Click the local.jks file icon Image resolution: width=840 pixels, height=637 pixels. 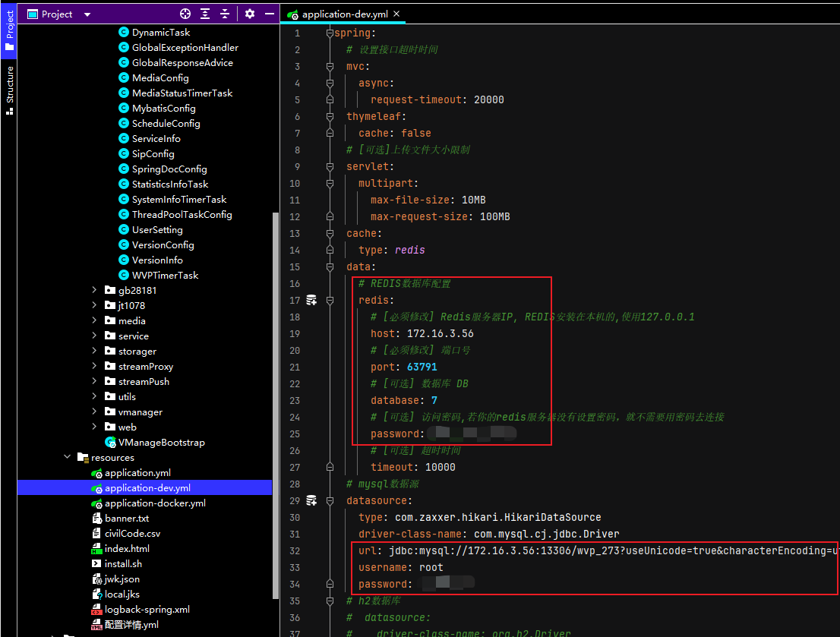click(97, 594)
